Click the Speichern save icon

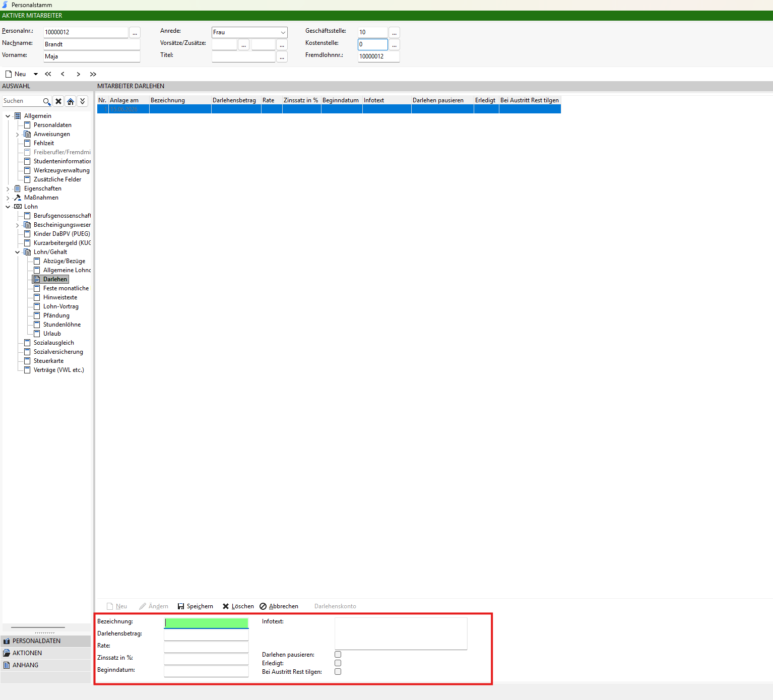click(x=181, y=606)
